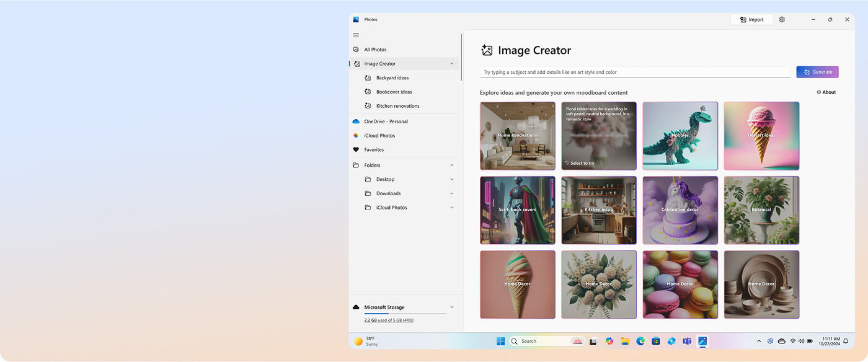Select the Home Decor macarons card

coord(680,285)
